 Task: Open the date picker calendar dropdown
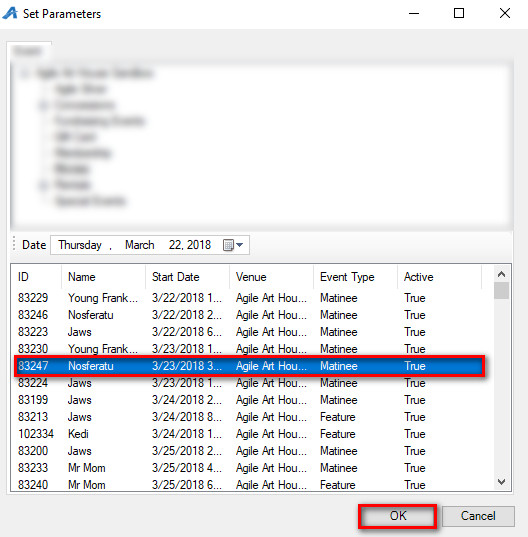click(233, 245)
